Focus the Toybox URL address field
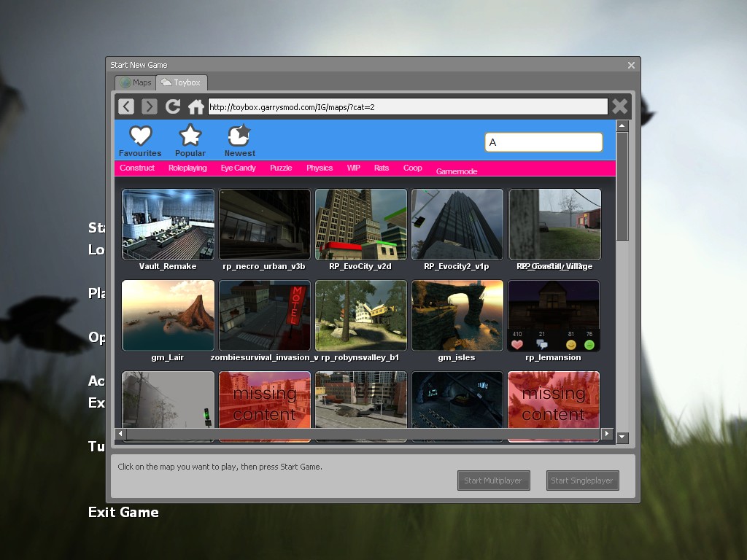747x560 pixels. point(408,106)
